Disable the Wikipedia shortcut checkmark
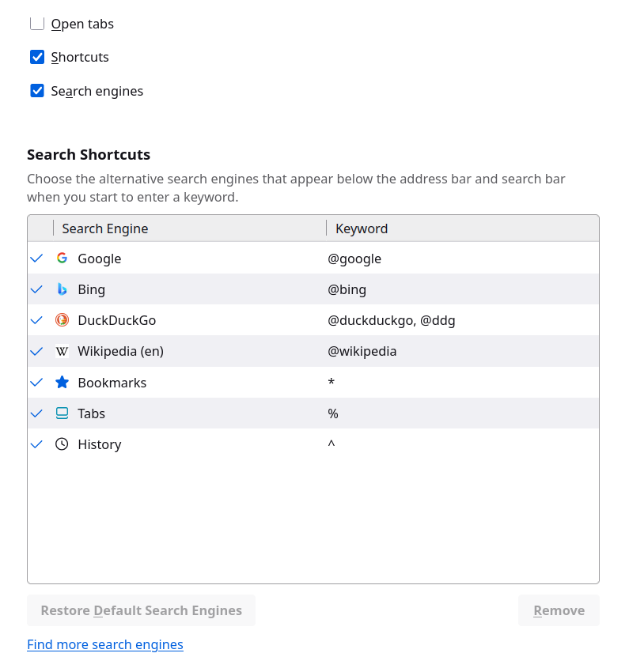 [36, 351]
